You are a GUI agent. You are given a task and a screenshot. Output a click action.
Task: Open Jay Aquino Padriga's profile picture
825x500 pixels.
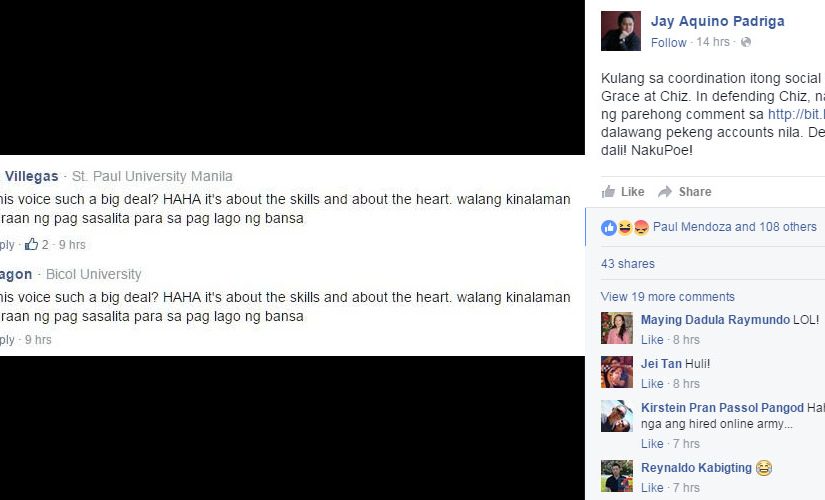(621, 31)
